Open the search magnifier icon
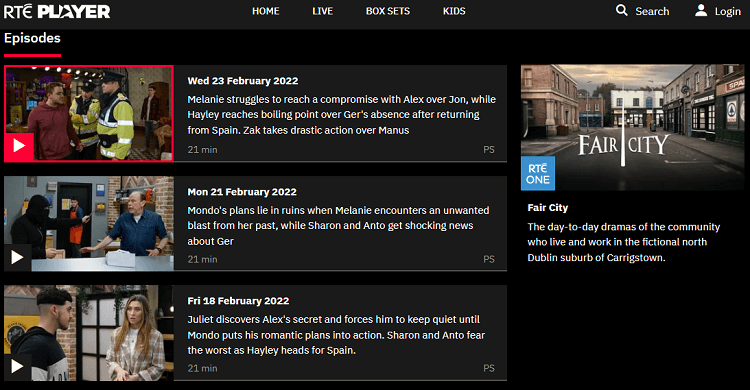Viewport: 750px width, 390px height. 621,10
